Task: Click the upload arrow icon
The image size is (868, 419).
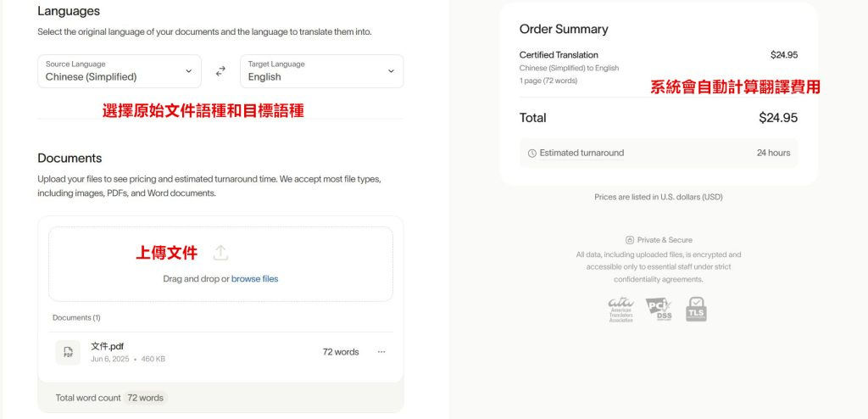Action: pyautogui.click(x=220, y=253)
